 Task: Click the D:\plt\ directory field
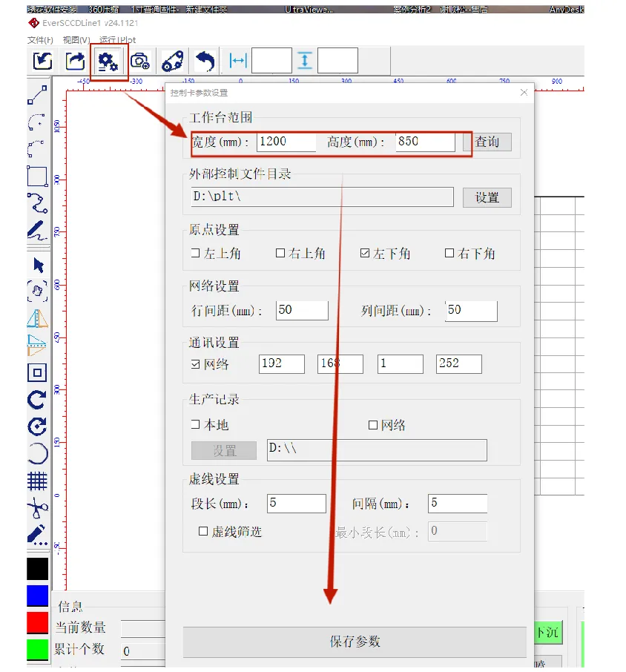[x=322, y=197]
